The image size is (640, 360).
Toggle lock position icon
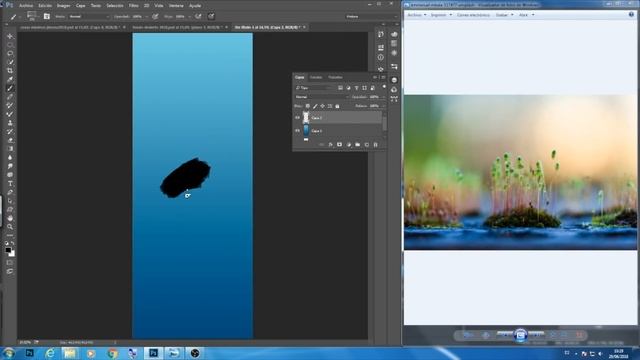coord(322,106)
